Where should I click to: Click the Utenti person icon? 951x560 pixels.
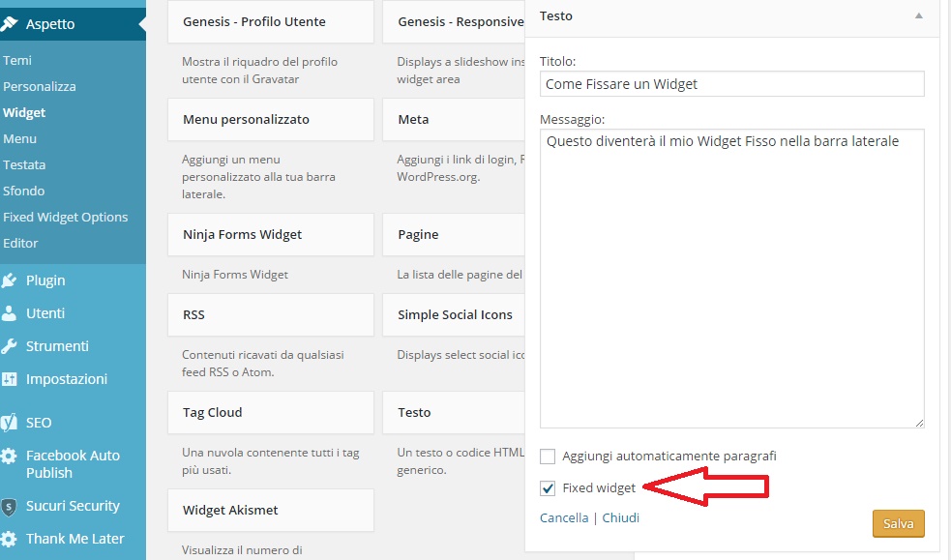(x=9, y=312)
